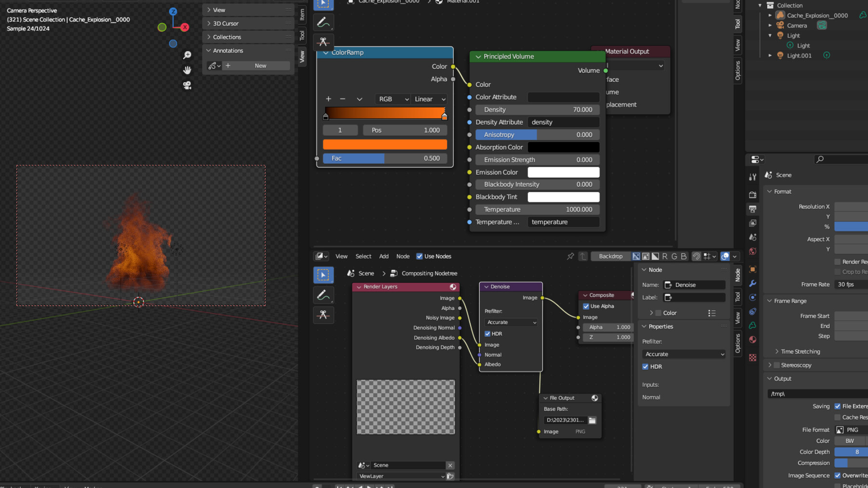This screenshot has height=488, width=868.
Task: Open the Linear interpolation dropdown
Action: tap(430, 99)
